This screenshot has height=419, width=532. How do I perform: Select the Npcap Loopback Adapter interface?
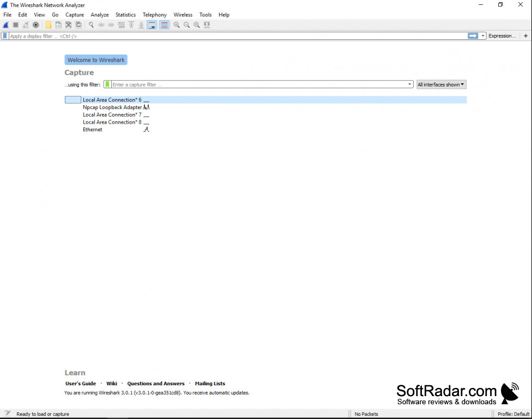coord(265,107)
